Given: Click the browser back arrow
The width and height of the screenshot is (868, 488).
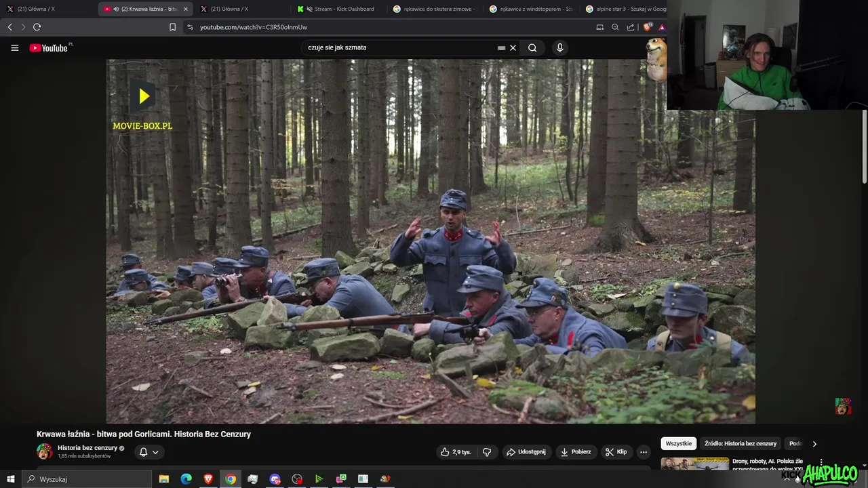Looking at the screenshot, I should pos(10,27).
